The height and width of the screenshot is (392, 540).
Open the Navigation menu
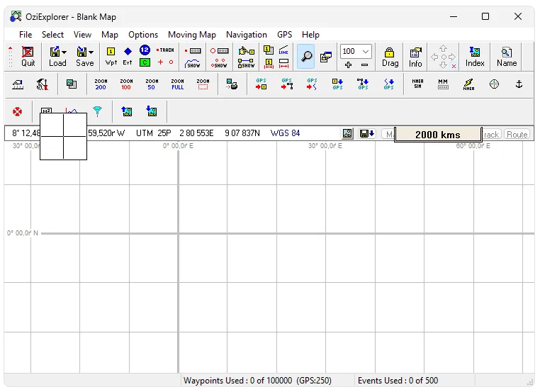pyautogui.click(x=246, y=35)
